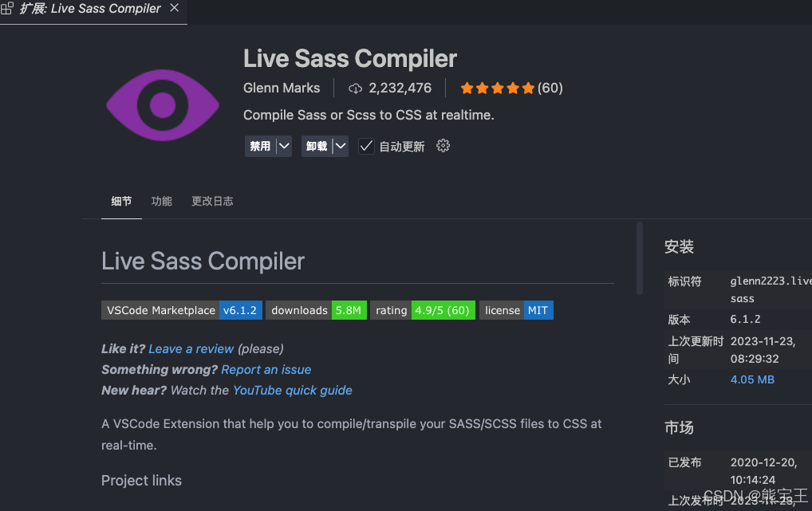Expand the 禁用 dropdown arrow

(x=284, y=146)
